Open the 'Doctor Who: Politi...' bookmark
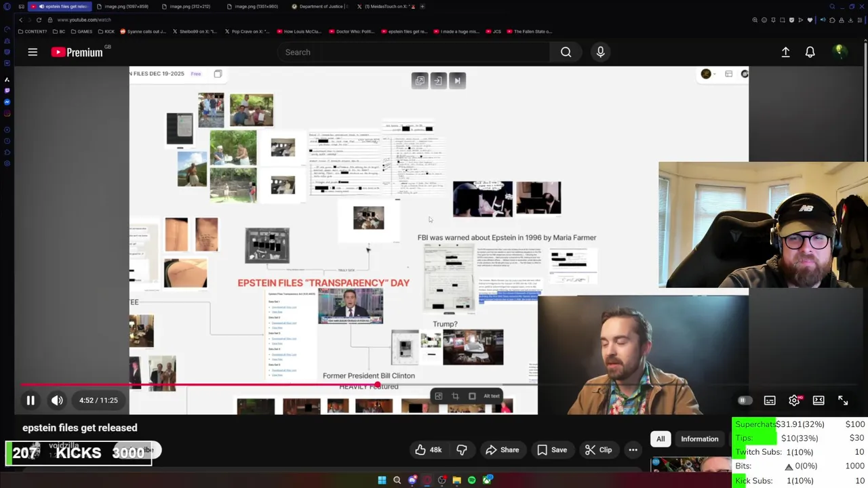The width and height of the screenshot is (868, 488). click(x=351, y=31)
